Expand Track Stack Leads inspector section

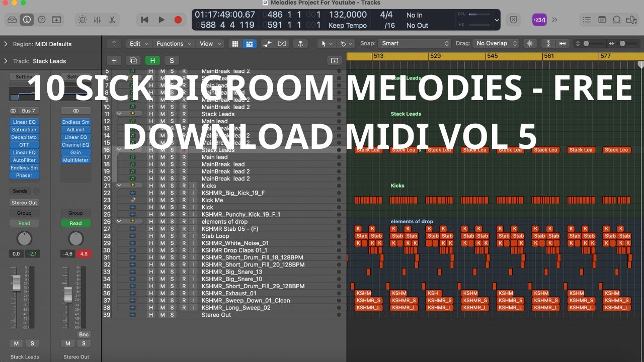point(6,61)
